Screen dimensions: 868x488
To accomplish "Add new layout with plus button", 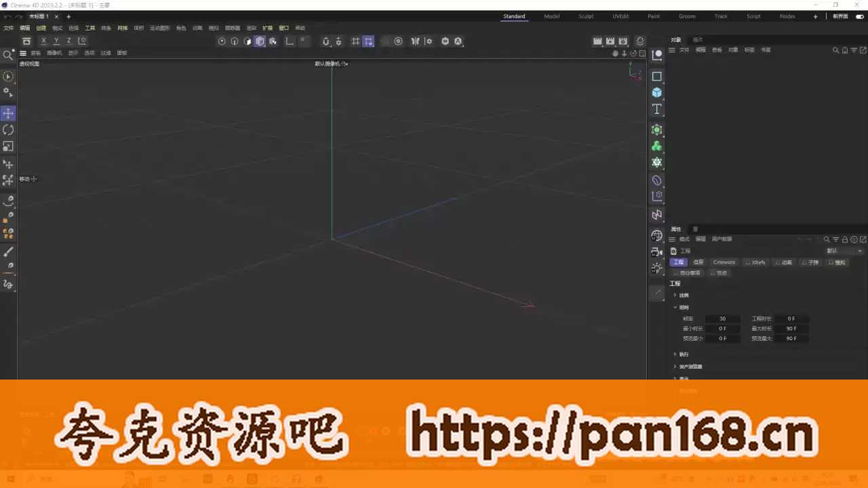I will 815,16.
